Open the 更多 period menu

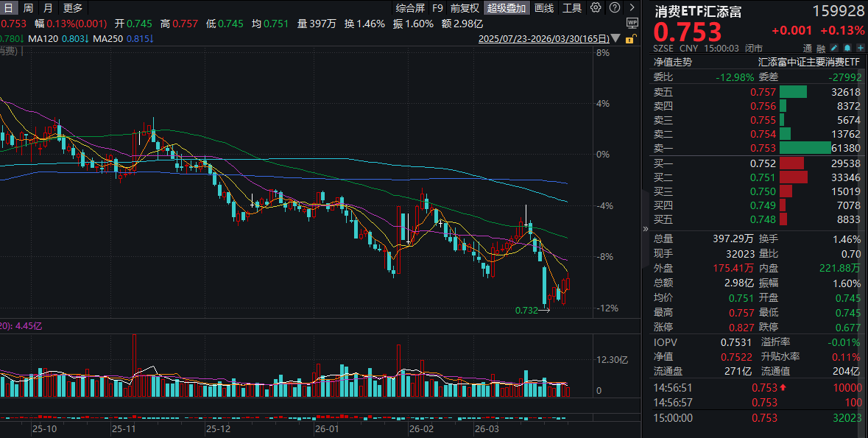pyautogui.click(x=72, y=8)
